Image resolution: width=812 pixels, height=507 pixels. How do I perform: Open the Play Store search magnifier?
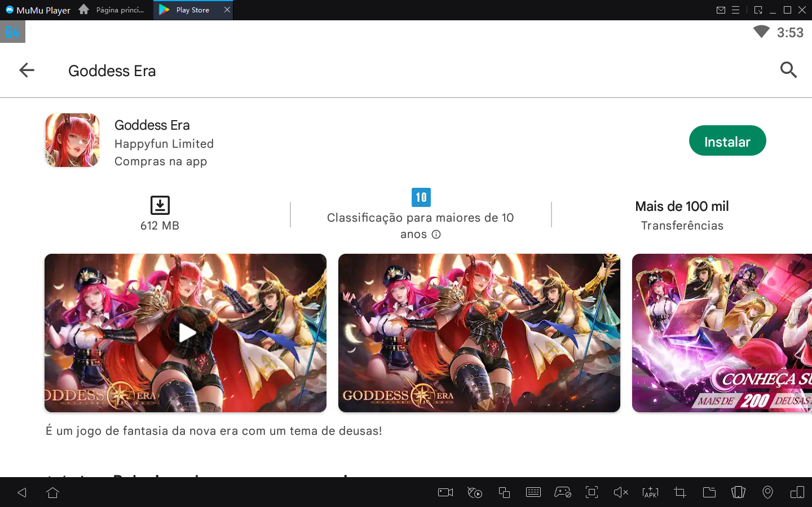click(788, 70)
